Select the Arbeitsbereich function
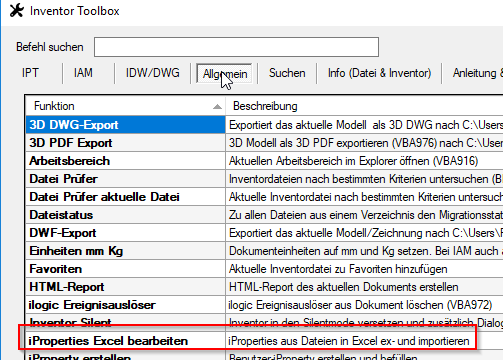Image resolution: width=503 pixels, height=360 pixels. pyautogui.click(x=125, y=161)
